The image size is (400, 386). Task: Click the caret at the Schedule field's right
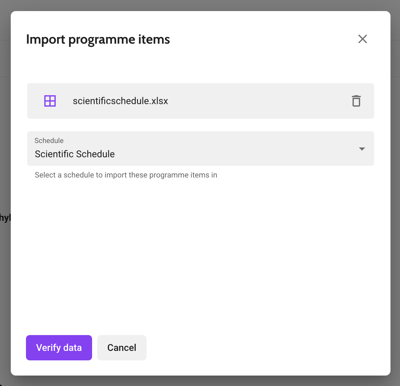362,149
